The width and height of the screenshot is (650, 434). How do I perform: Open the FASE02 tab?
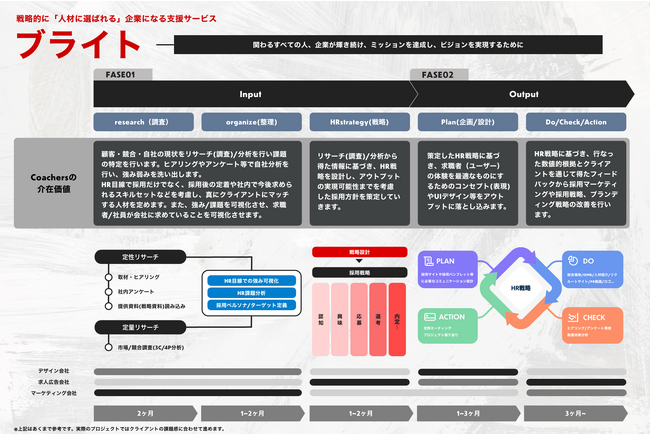(x=439, y=75)
